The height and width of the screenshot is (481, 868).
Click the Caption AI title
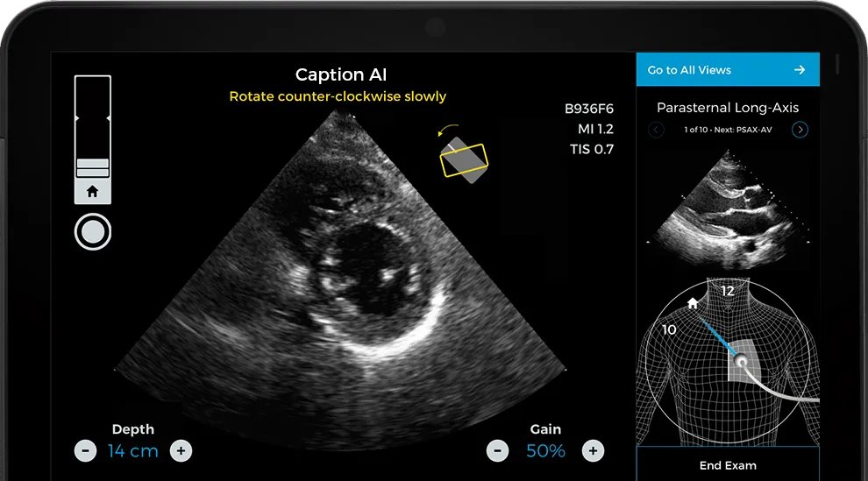click(x=341, y=74)
